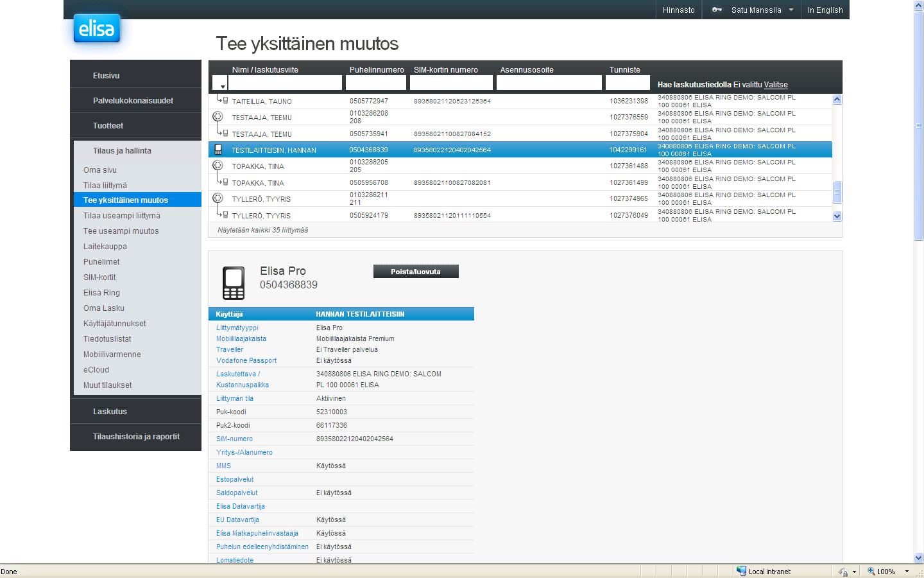Click the ring icon on the TESTAAJA, TEEMU row
The width and height of the screenshot is (924, 578).
coord(218,117)
